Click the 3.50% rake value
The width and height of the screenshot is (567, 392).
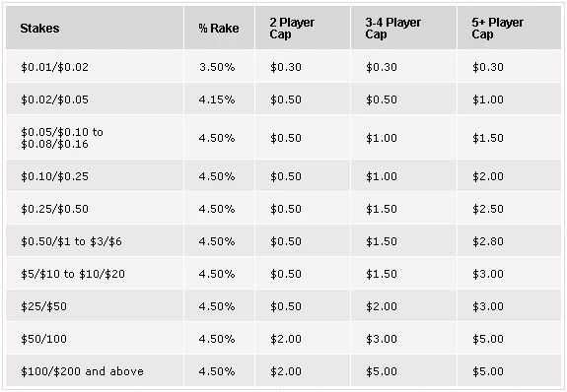click(x=219, y=66)
